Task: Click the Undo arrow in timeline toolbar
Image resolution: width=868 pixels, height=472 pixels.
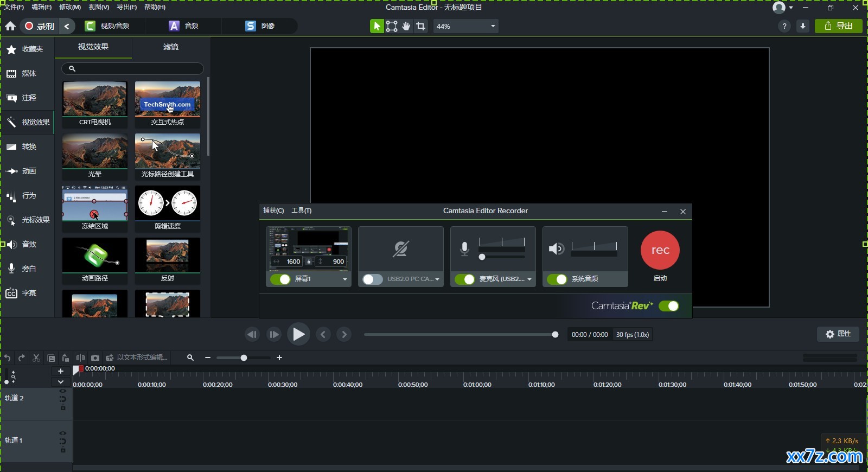Action: point(7,358)
